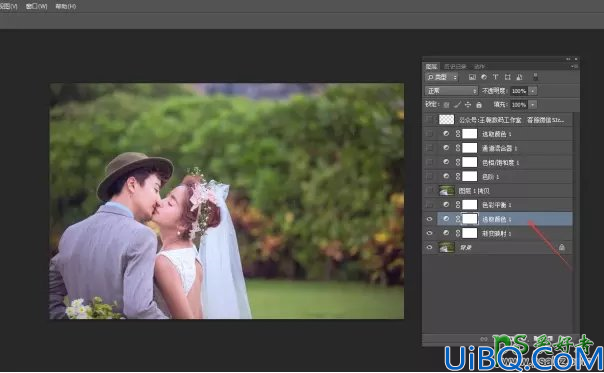Filter layers by pixel layer icon
Image resolution: width=604 pixels, height=373 pixels.
click(x=472, y=77)
